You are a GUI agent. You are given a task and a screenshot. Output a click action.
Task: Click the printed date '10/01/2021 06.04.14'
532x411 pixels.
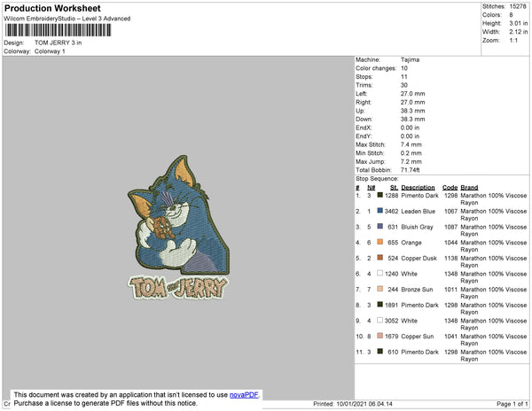(x=364, y=404)
